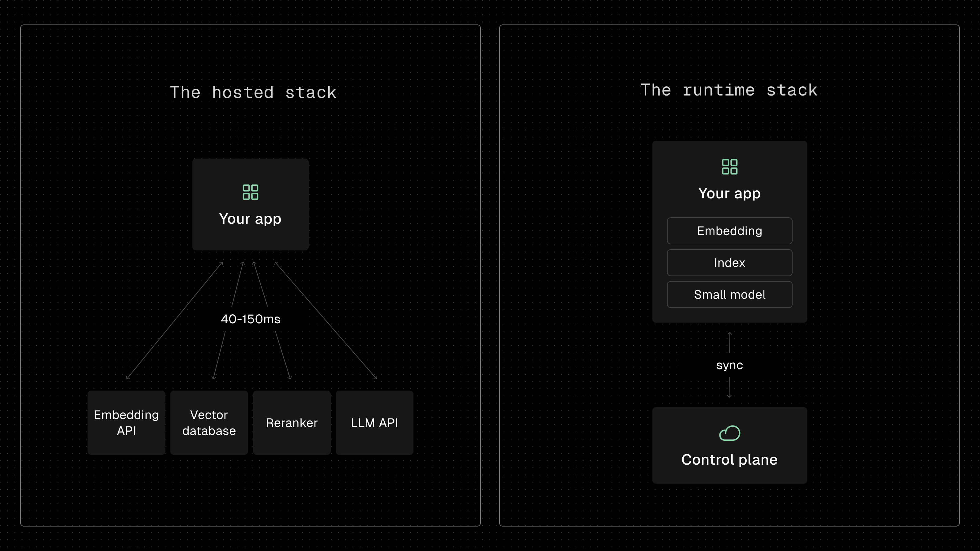Click the Small model component
This screenshot has width=980, height=551.
[729, 295]
